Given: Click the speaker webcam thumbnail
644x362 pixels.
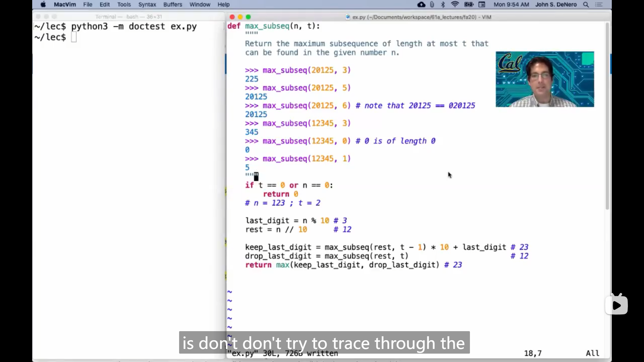Looking at the screenshot, I should pos(545,79).
